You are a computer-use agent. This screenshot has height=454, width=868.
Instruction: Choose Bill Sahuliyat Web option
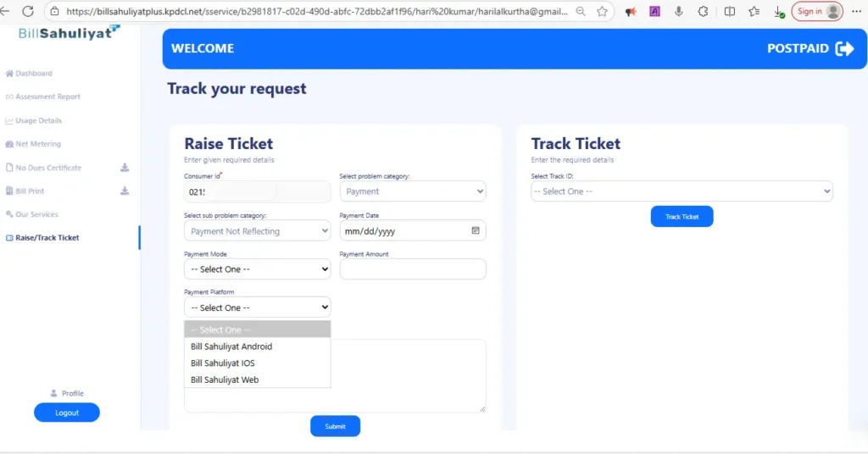(225, 380)
